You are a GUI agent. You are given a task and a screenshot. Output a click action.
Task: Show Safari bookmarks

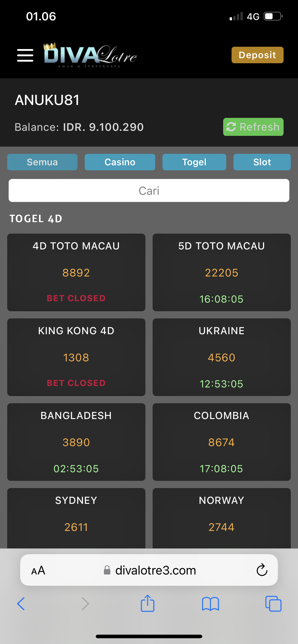click(210, 604)
